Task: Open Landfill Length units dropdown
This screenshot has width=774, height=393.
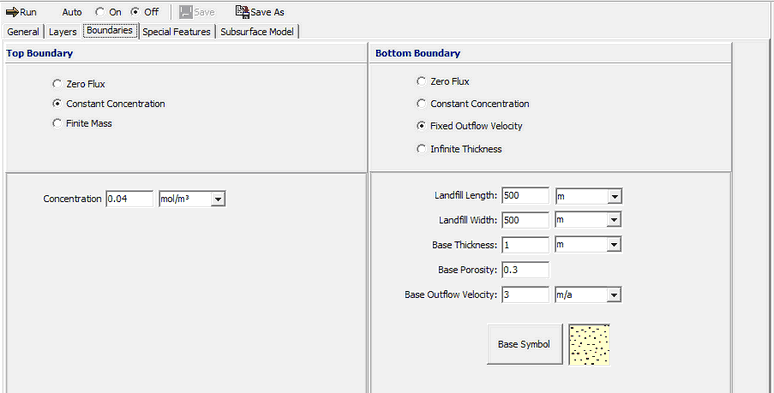Action: (614, 196)
